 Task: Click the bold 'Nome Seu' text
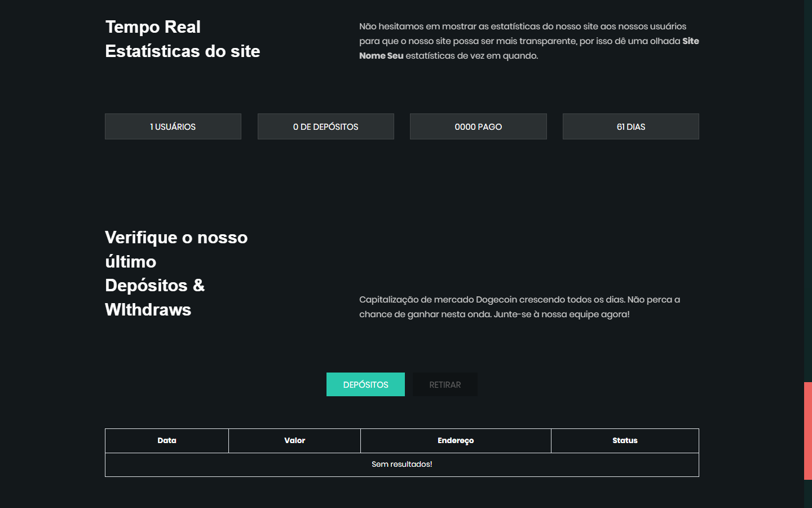tap(381, 56)
